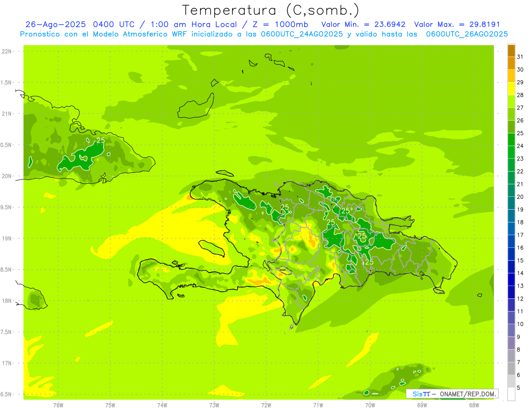Click the '23' value on the color scale
The width and height of the screenshot is (532, 411).
pyautogui.click(x=520, y=159)
